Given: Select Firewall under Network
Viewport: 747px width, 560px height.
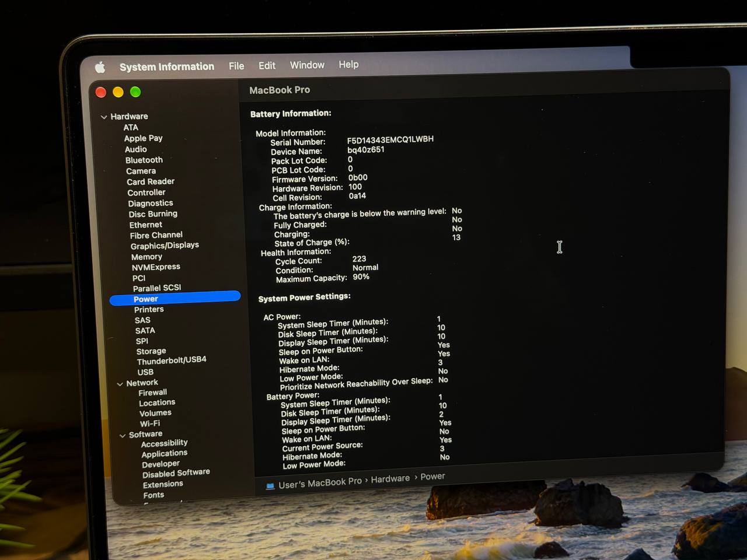Looking at the screenshot, I should click(x=153, y=393).
